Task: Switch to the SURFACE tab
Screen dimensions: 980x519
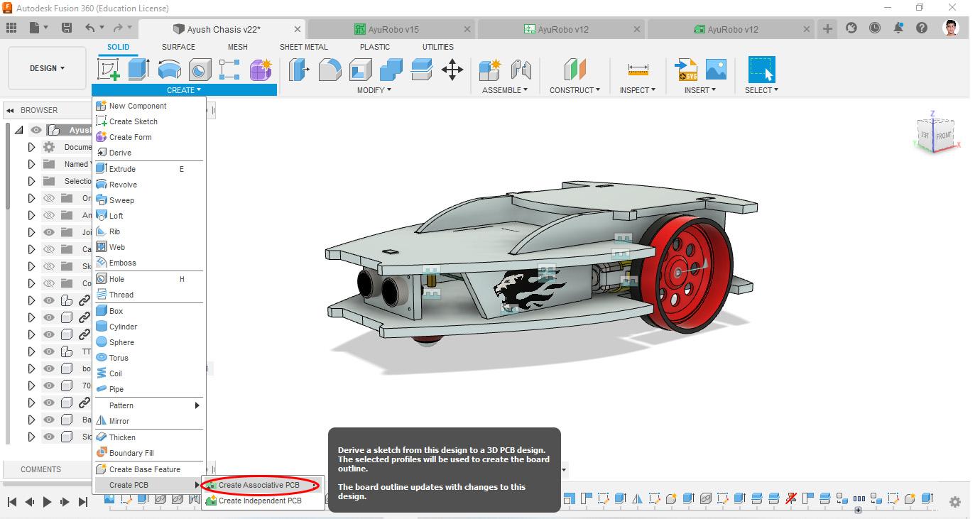Action: (x=178, y=47)
